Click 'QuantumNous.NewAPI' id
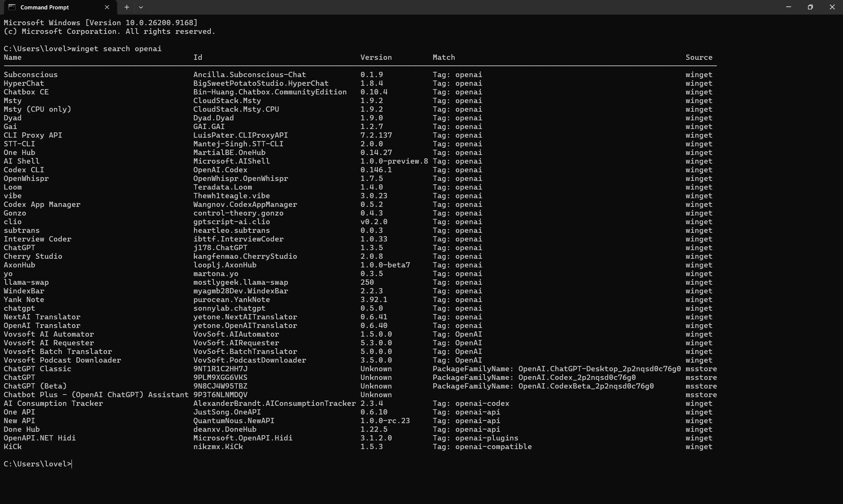The width and height of the screenshot is (843, 504). click(234, 421)
